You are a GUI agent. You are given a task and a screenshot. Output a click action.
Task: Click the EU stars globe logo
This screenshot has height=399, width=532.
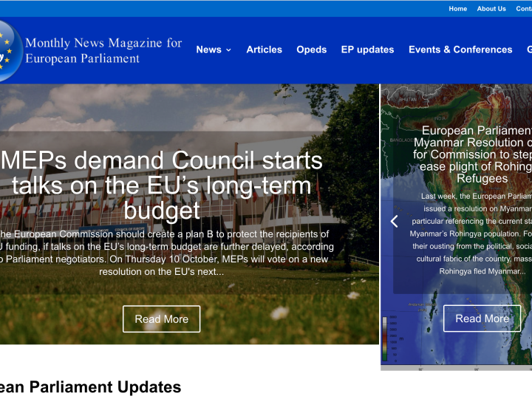(x=10, y=51)
